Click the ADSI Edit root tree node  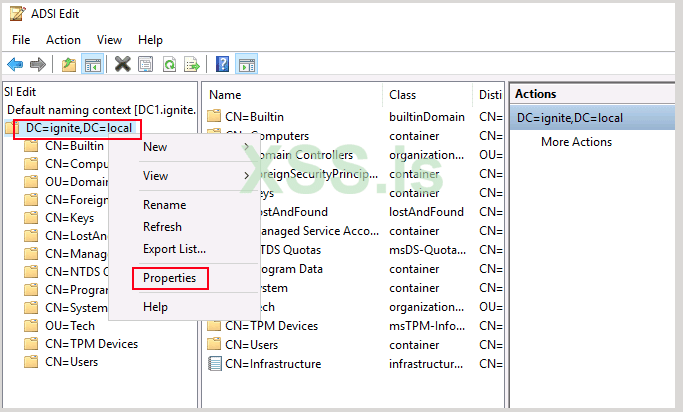coord(20,92)
